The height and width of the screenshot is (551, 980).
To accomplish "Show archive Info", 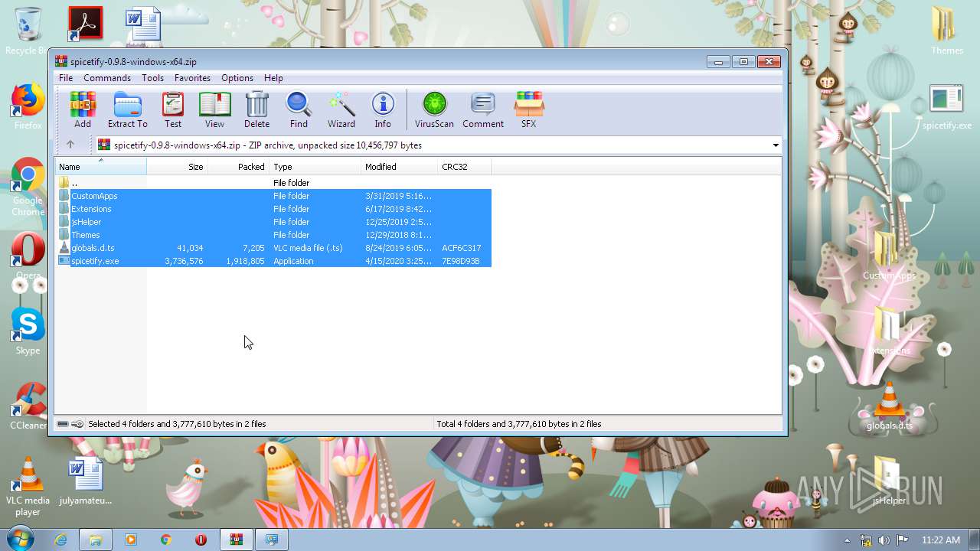I will [383, 109].
